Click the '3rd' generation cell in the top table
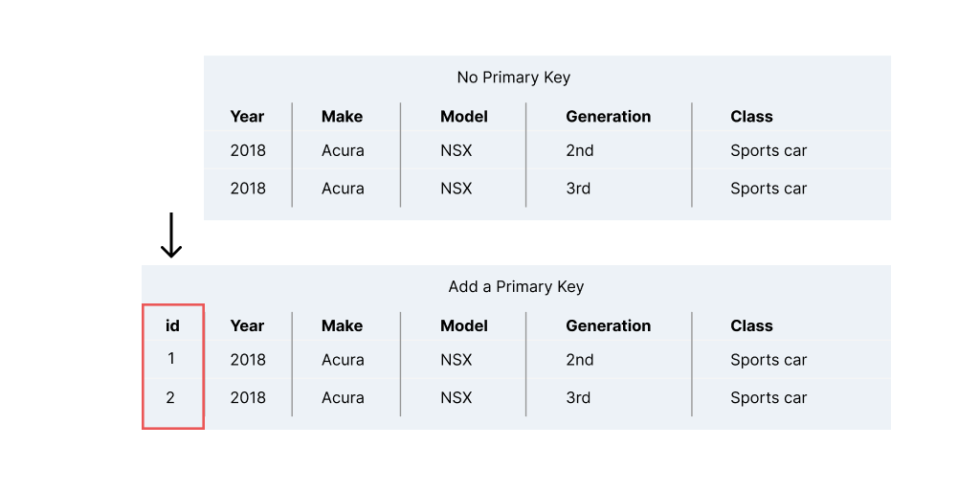The image size is (980, 492). tap(578, 189)
